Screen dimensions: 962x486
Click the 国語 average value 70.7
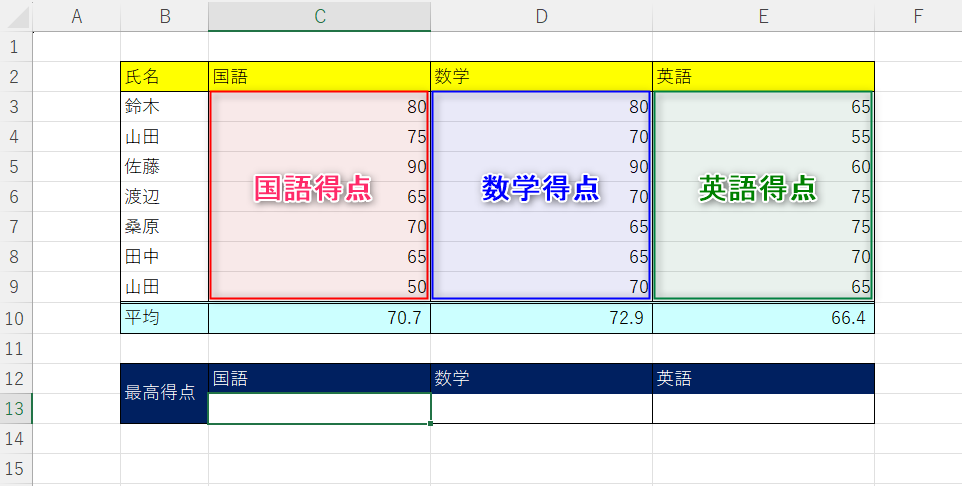coord(320,318)
